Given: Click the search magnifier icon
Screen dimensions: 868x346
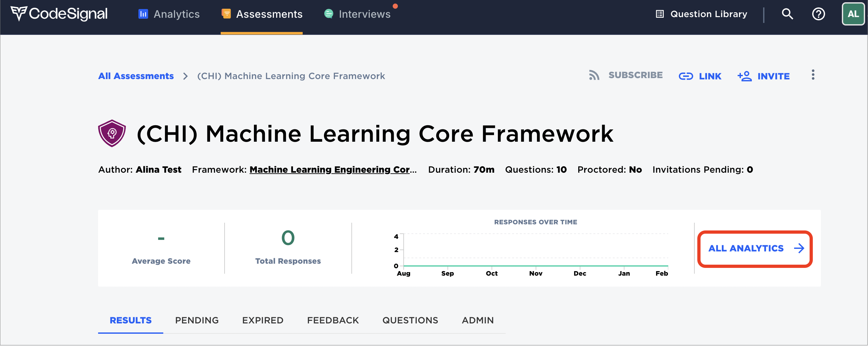Looking at the screenshot, I should pos(787,14).
